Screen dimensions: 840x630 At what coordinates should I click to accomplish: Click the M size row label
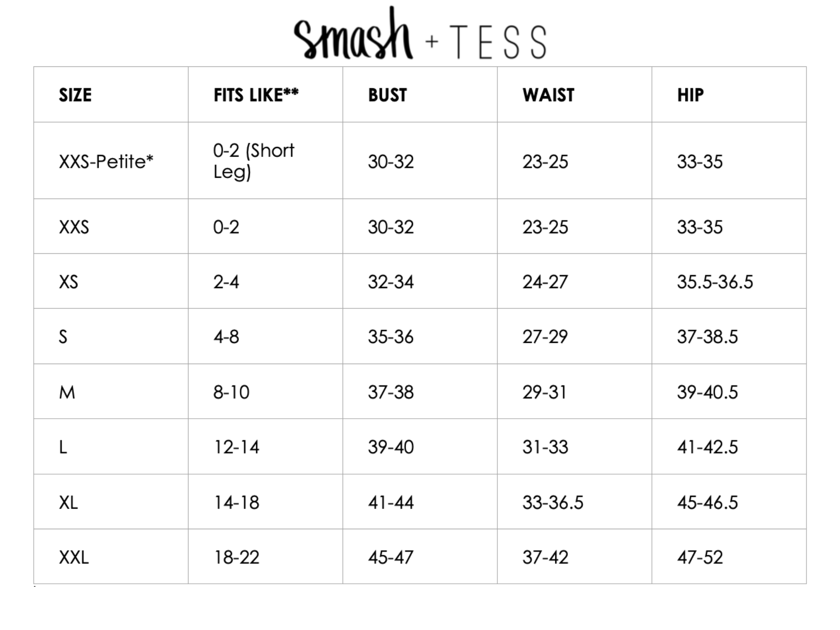click(67, 392)
